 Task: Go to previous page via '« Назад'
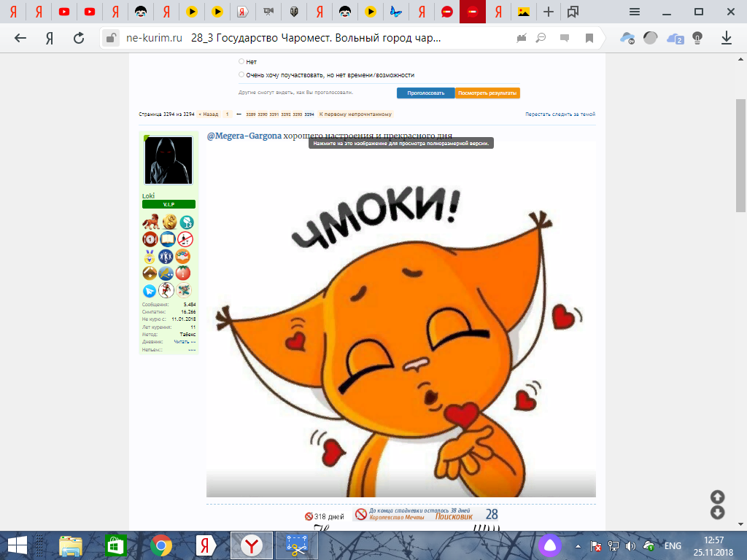208,114
